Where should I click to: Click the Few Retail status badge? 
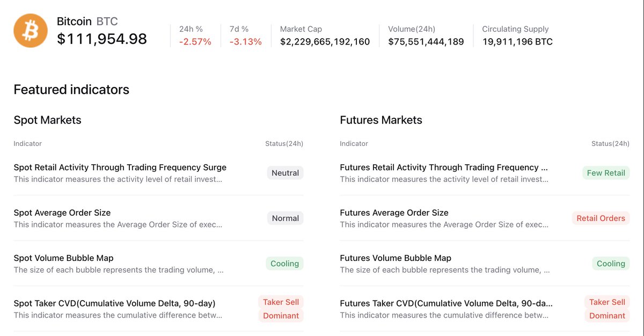pos(606,173)
